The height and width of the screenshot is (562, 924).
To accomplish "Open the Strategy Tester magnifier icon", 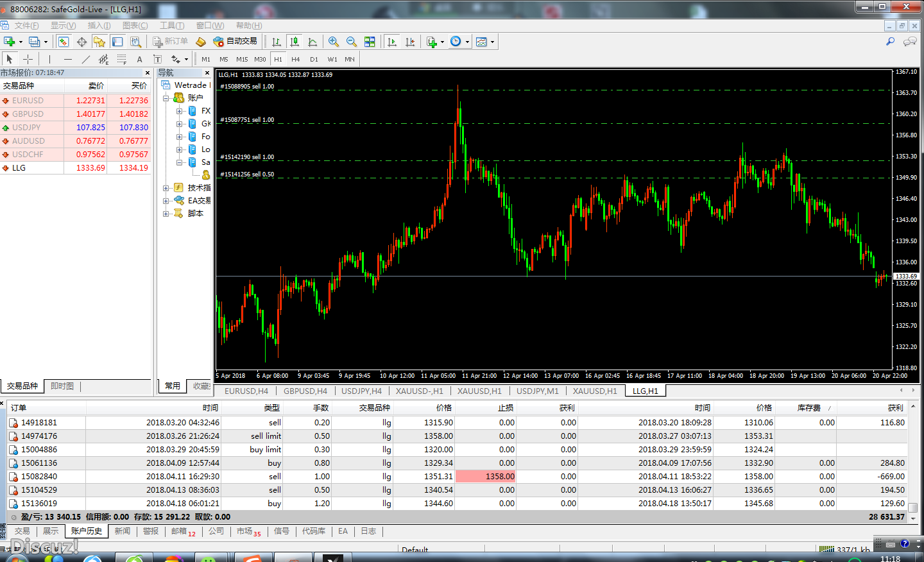I will (x=135, y=42).
